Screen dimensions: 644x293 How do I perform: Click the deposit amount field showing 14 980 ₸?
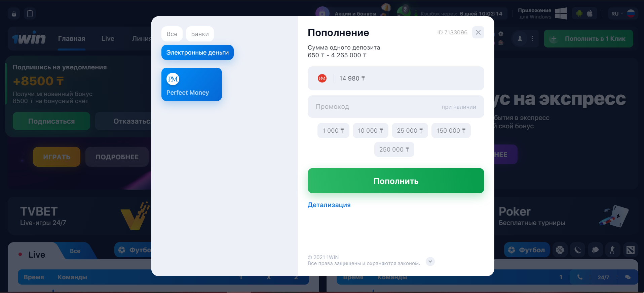coord(396,78)
